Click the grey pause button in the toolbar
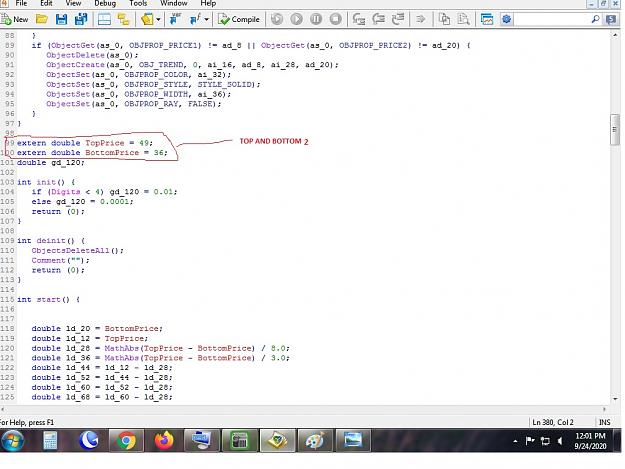This screenshot has width=625, height=469. [316, 19]
